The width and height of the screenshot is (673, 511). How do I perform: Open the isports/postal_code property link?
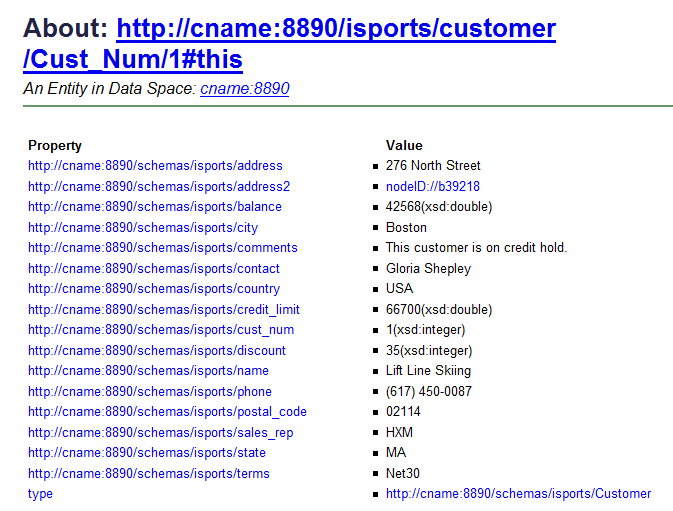pyautogui.click(x=167, y=412)
